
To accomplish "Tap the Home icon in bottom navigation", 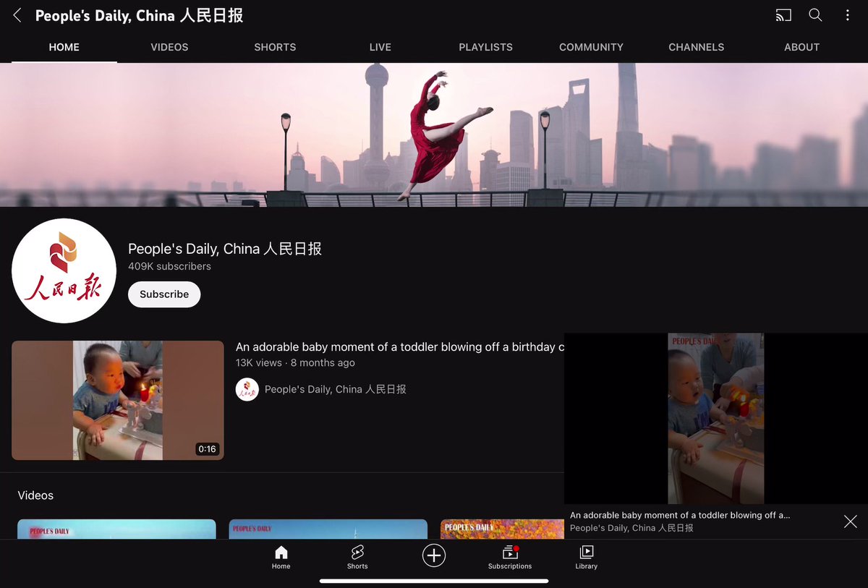I will click(281, 557).
